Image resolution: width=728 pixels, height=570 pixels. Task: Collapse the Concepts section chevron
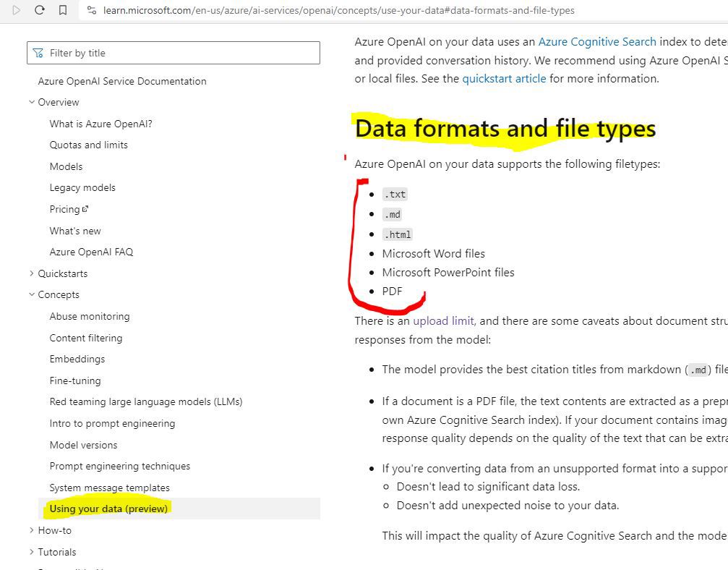click(32, 294)
